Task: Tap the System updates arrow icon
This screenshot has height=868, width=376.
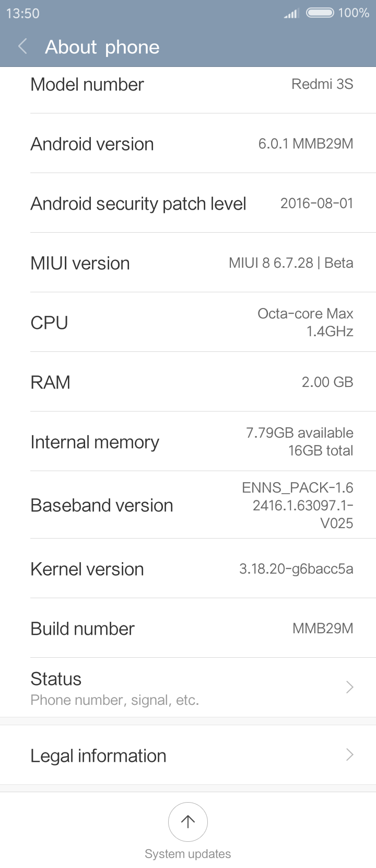Action: coord(188,821)
